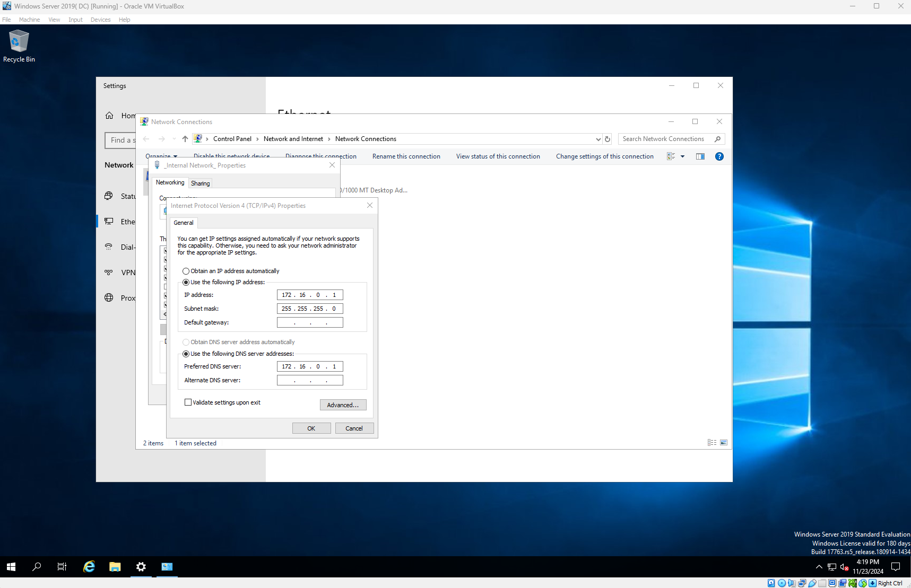Screen dimensions: 911x588
Task: Open the view options dropdown arrow
Action: click(x=683, y=156)
